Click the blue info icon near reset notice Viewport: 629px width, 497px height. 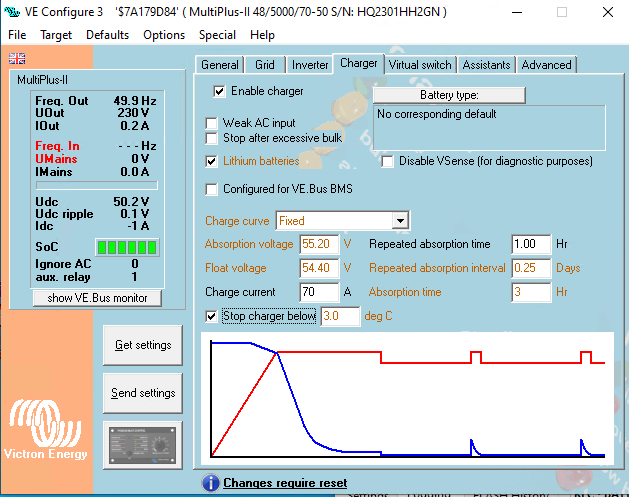210,483
